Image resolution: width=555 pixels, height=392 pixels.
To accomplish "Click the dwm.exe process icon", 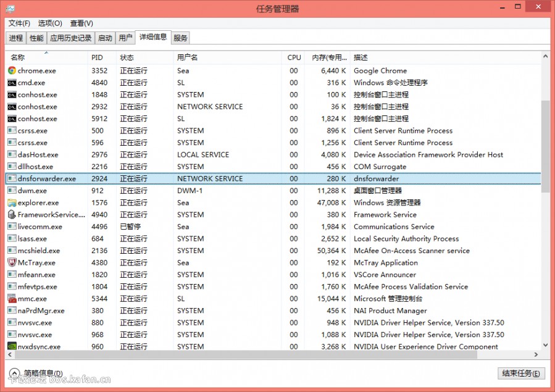I will point(12,191).
